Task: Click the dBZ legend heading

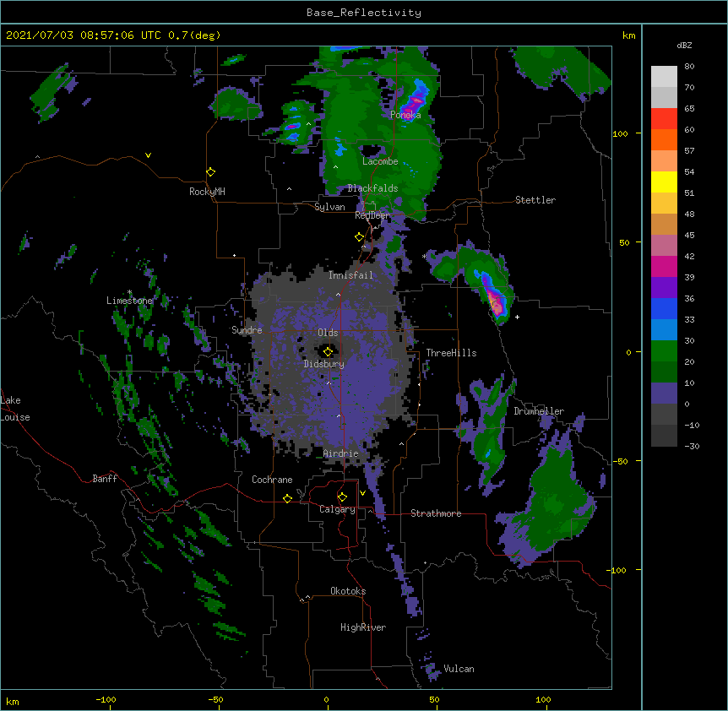Action: (684, 45)
